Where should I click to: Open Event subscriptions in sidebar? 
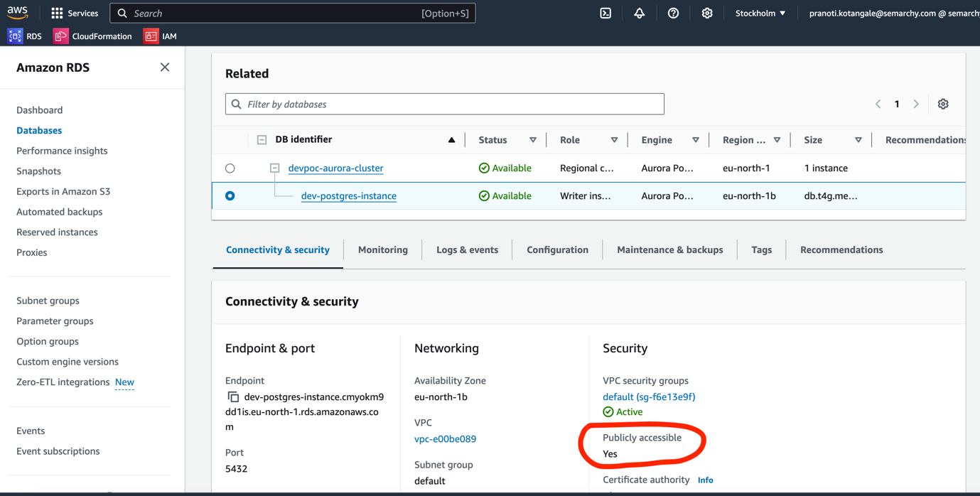58,451
